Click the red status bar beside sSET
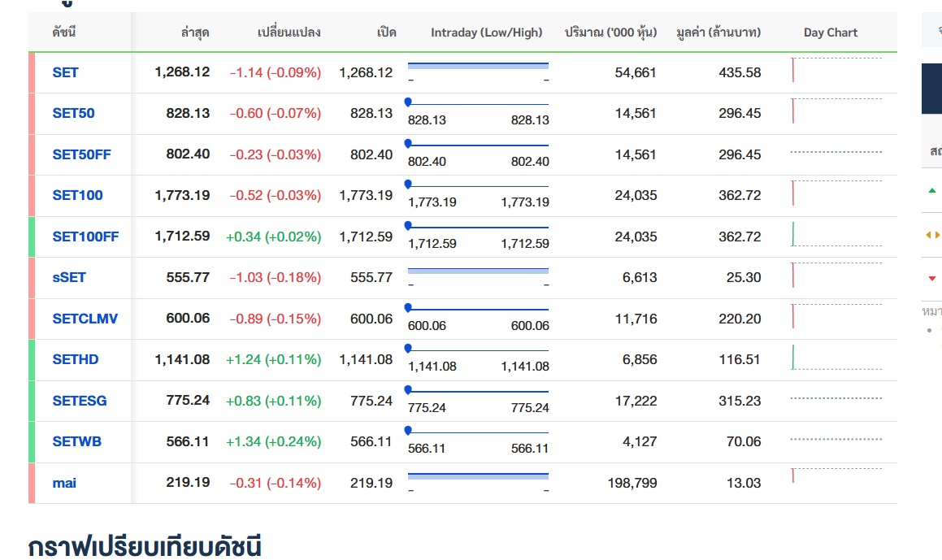This screenshot has width=942, height=560. 32,278
